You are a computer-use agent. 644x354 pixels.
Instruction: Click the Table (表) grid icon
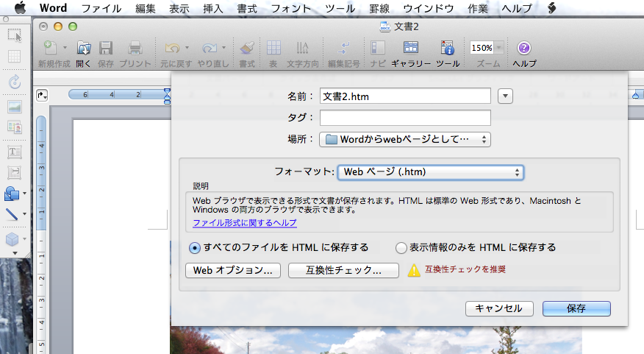tap(273, 48)
